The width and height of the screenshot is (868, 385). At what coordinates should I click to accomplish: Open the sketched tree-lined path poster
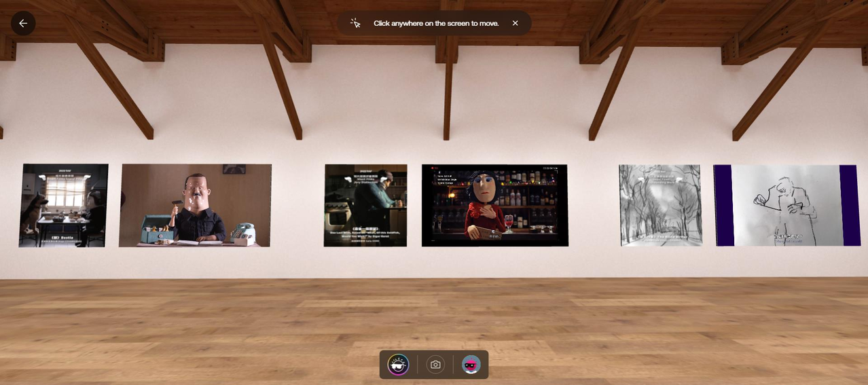(x=660, y=205)
